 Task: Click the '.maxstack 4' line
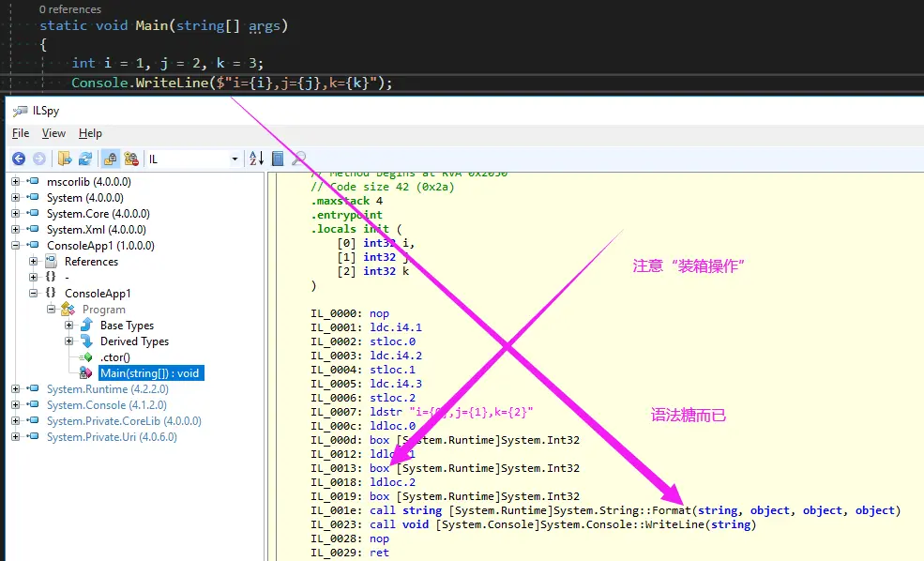click(347, 201)
